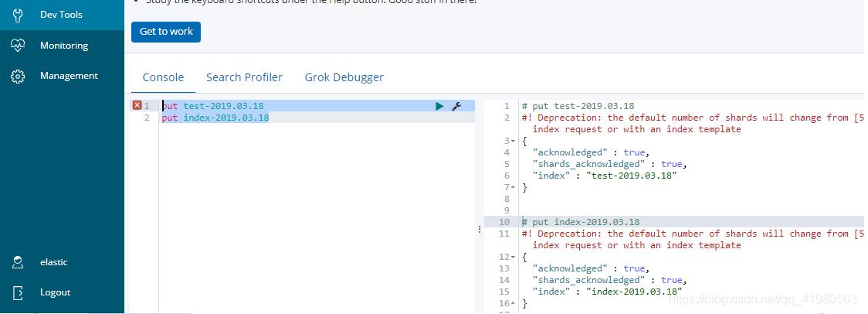868x314 pixels.
Task: Open the Search Profiler tab
Action: pyautogui.click(x=244, y=77)
